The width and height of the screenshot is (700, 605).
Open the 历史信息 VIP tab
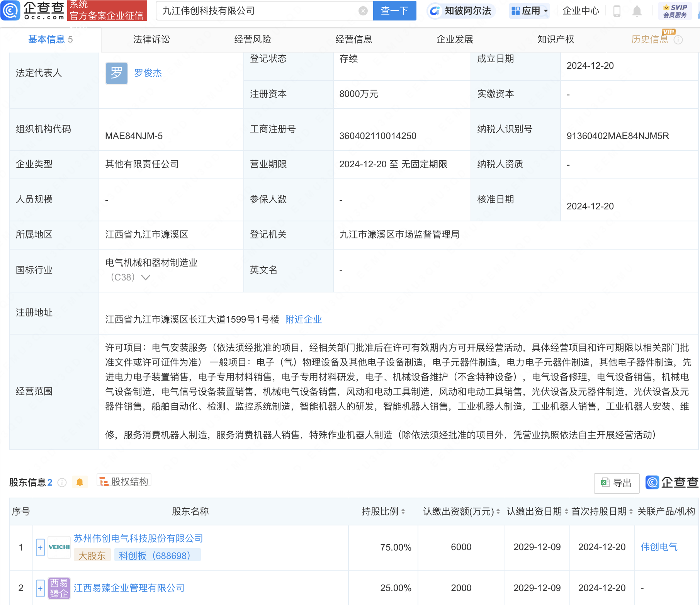650,39
